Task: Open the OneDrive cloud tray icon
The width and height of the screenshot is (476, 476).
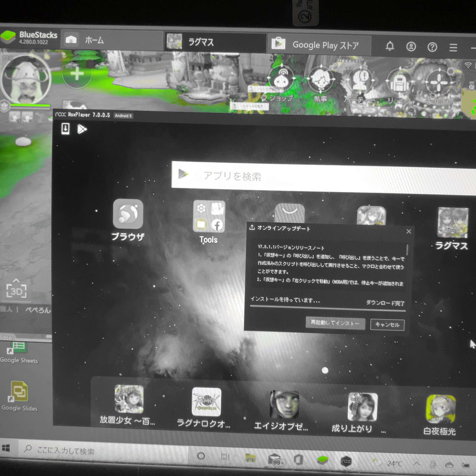Action: (449, 465)
